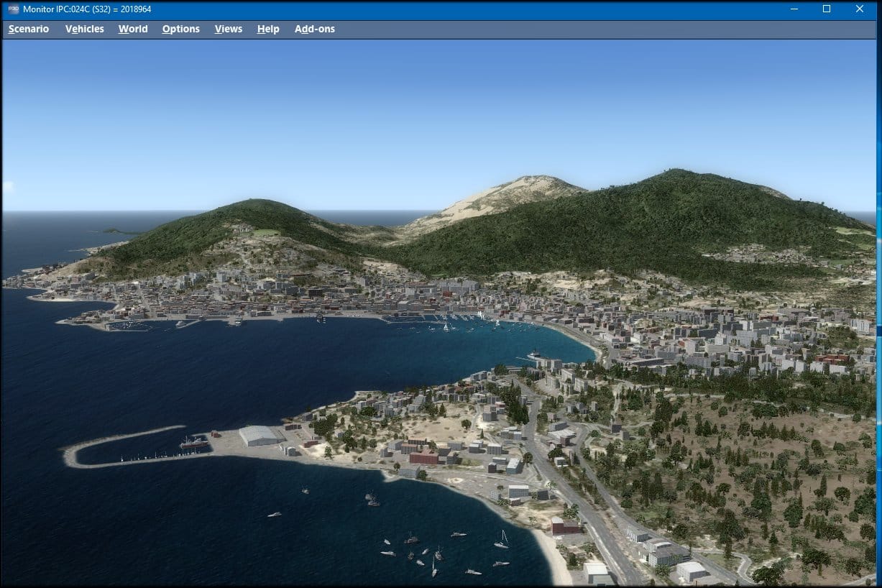Click the blue sky area of the view
Viewport: 882px width, 588px height.
tap(431, 108)
